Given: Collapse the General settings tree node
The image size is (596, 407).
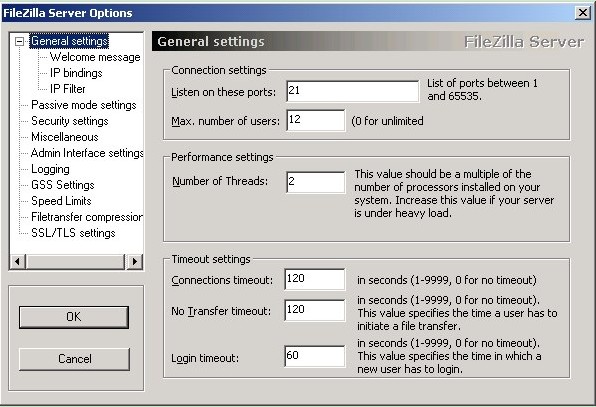Looking at the screenshot, I should point(19,41).
